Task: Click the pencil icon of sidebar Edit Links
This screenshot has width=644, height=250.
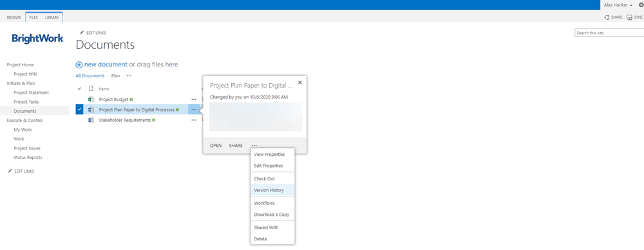Action: (10, 171)
